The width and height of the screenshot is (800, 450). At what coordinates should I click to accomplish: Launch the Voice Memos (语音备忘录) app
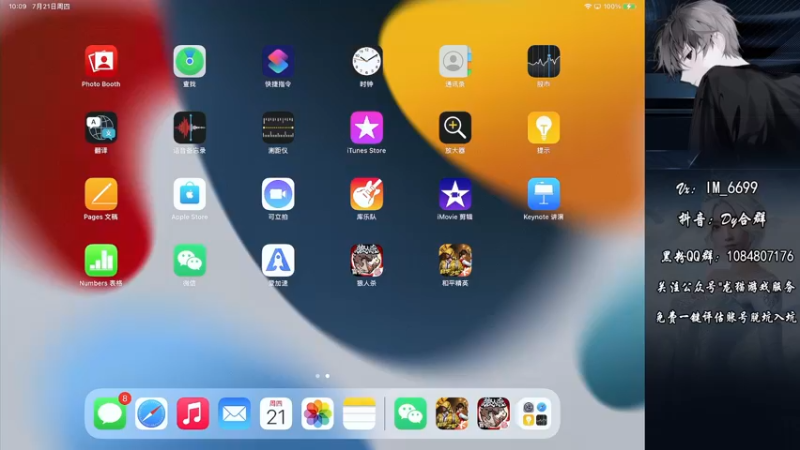[189, 128]
